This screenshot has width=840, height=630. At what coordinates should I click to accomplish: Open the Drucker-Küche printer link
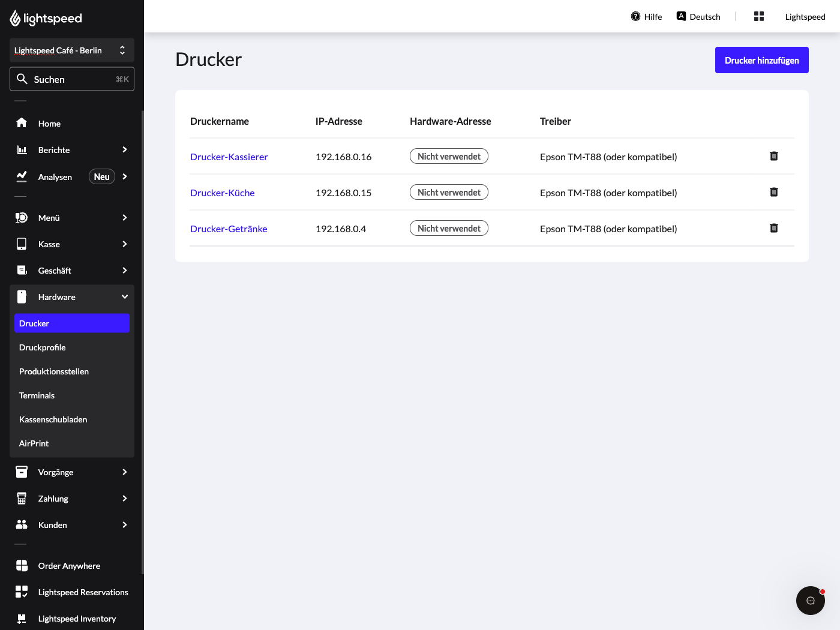[x=222, y=193]
